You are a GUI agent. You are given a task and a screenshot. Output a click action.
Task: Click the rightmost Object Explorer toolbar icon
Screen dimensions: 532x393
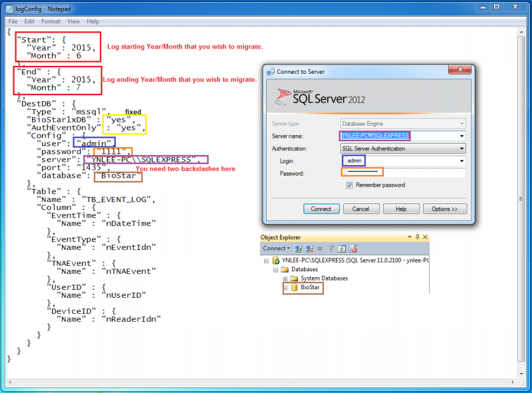point(352,249)
